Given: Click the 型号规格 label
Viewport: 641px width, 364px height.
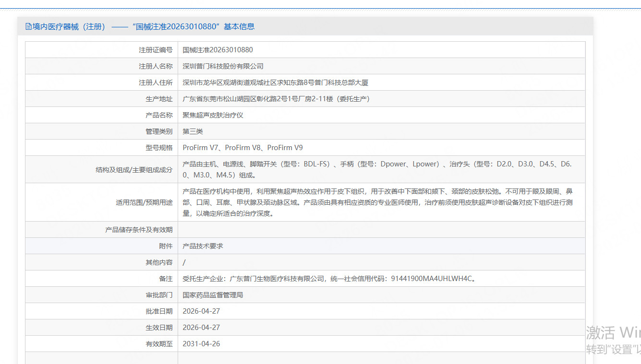Looking at the screenshot, I should (159, 148).
